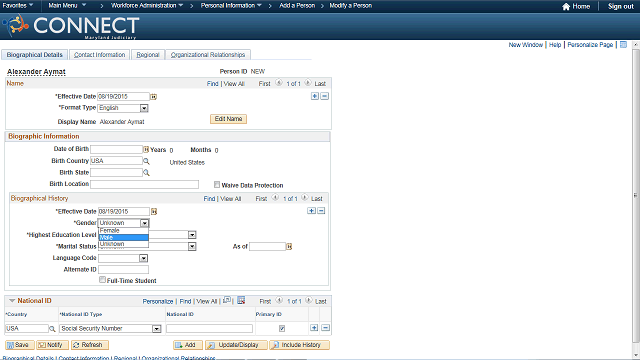Show previous National ID row
The image size is (640, 360).
click(279, 301)
